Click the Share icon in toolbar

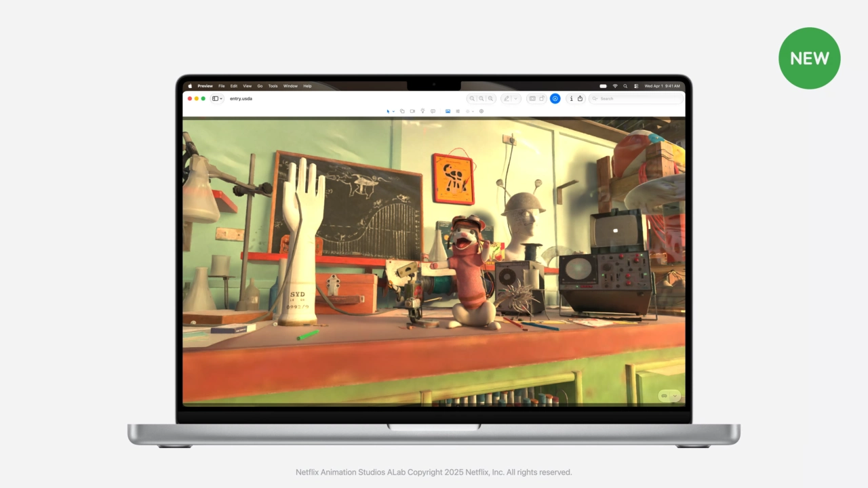tap(580, 98)
